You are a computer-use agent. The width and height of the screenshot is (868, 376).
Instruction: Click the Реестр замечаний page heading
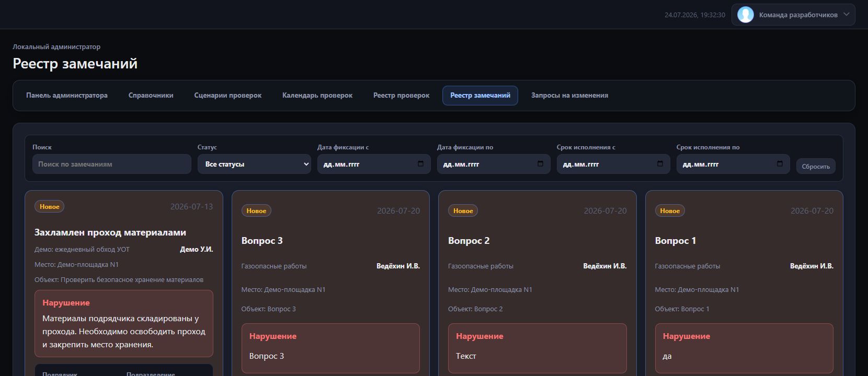pyautogui.click(x=75, y=64)
